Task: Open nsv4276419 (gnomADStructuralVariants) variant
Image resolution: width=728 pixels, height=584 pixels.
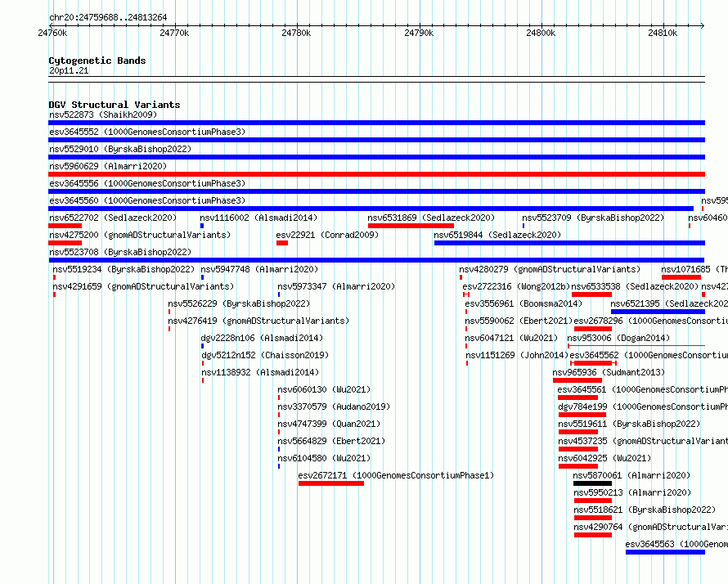Action: click(258, 321)
